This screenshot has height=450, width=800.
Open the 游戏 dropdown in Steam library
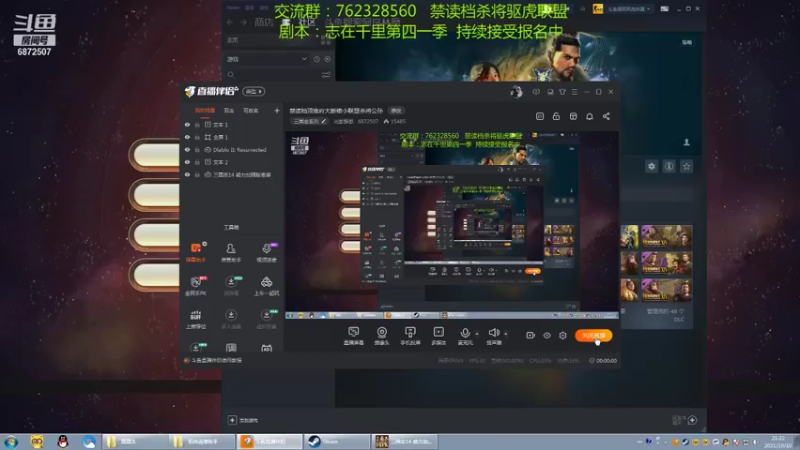pyautogui.click(x=267, y=59)
